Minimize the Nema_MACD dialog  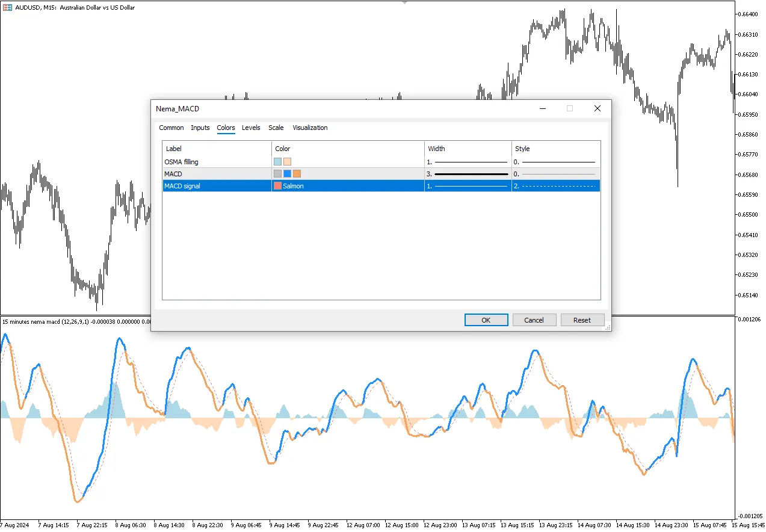pos(543,109)
